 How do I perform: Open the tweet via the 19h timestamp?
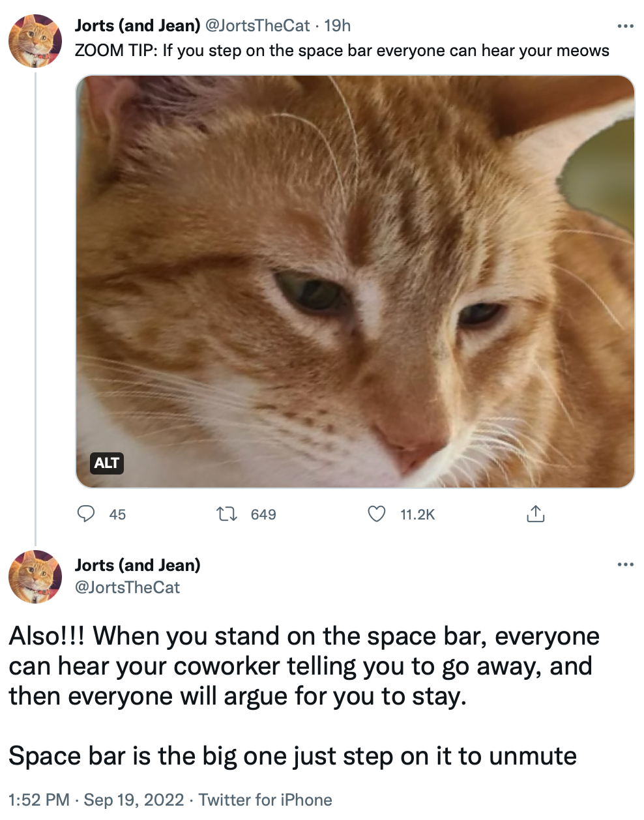[x=338, y=25]
